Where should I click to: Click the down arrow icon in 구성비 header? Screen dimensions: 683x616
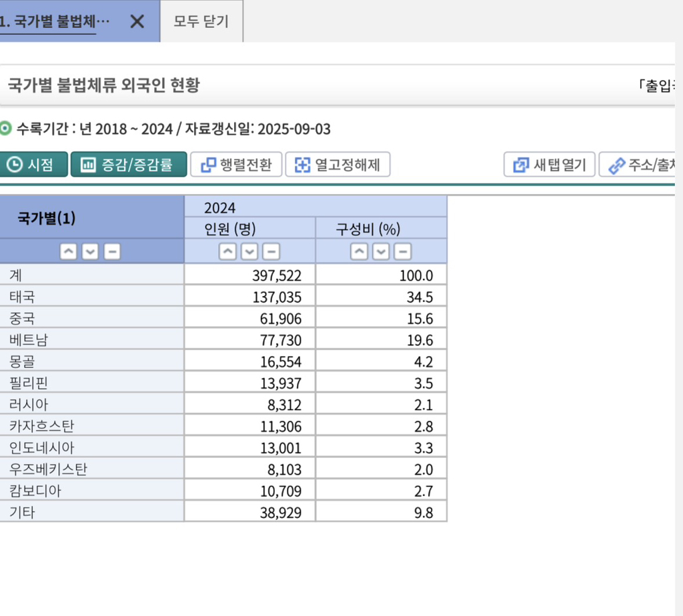pos(380,251)
